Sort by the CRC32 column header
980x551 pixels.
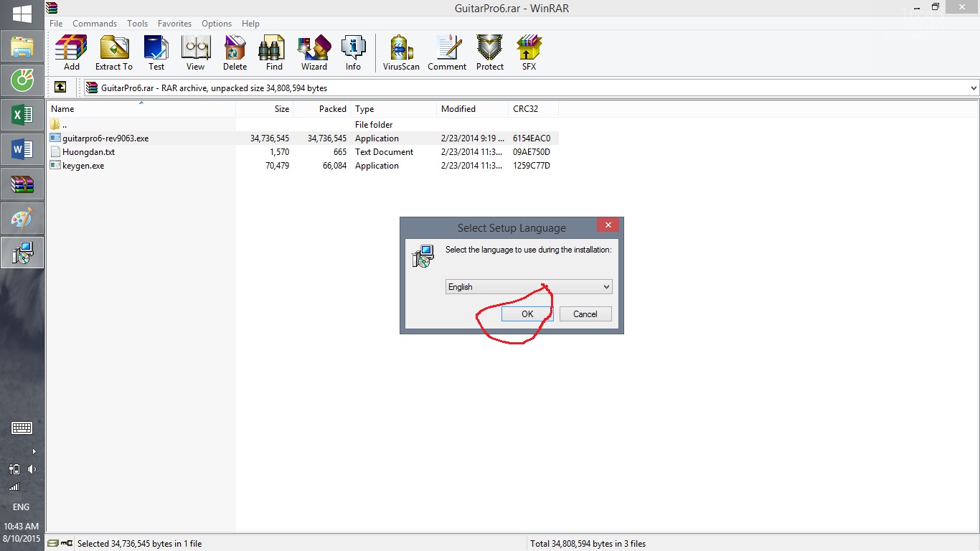point(534,109)
